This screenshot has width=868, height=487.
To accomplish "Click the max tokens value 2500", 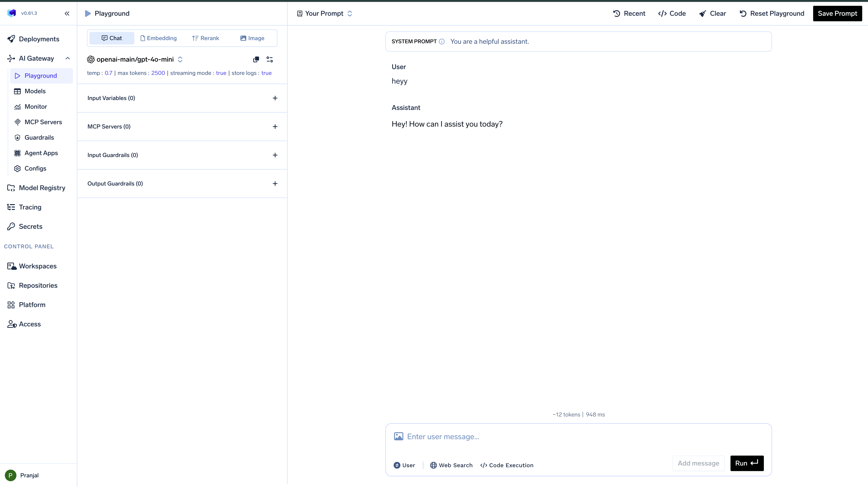I will (x=158, y=73).
